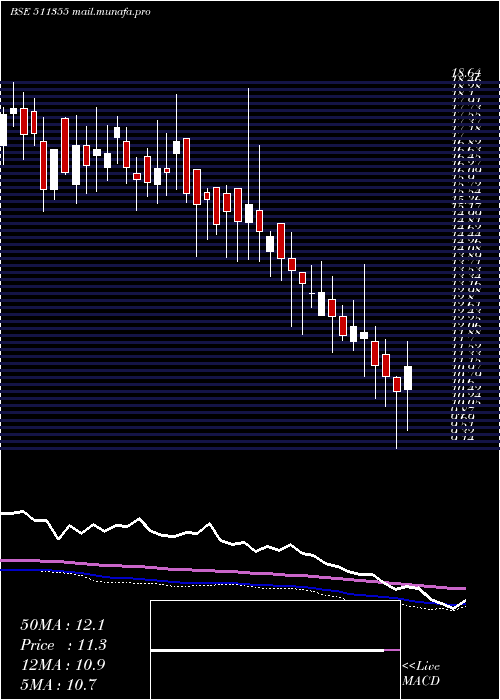Click the 5MA : 10.7 value

tap(58, 684)
